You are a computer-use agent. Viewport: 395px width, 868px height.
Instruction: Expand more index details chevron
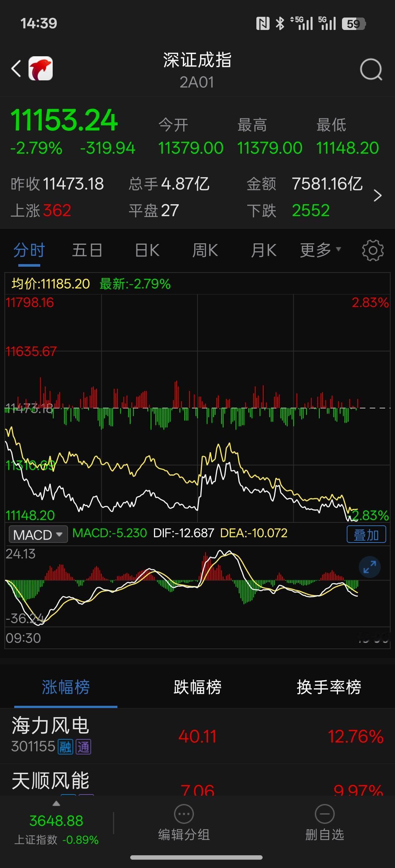click(x=377, y=196)
